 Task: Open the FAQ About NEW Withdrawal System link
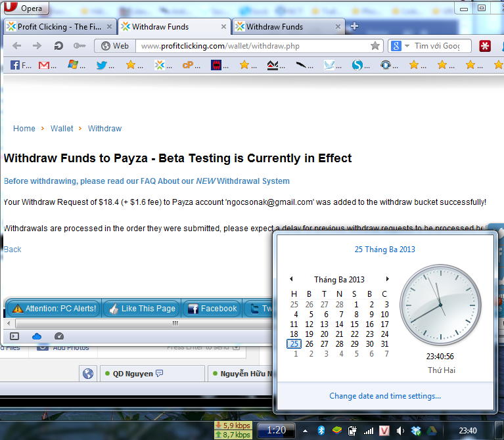147,181
